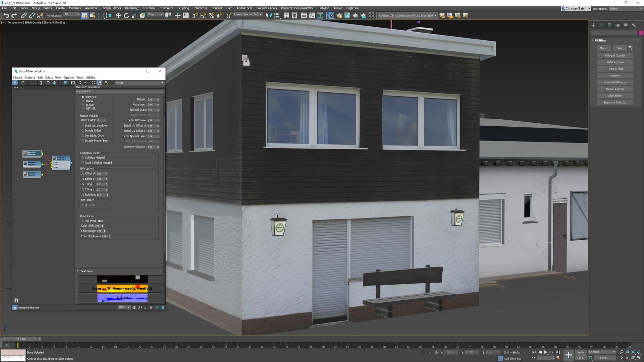644x362 pixels.
Task: Open the Material menu in Slate editor
Action: coord(30,77)
